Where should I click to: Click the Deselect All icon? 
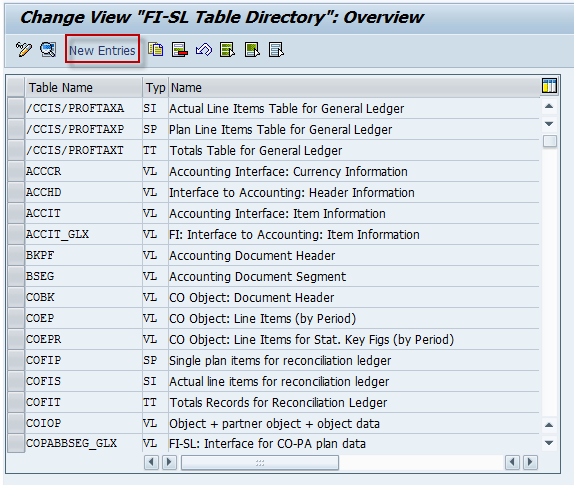(x=276, y=50)
